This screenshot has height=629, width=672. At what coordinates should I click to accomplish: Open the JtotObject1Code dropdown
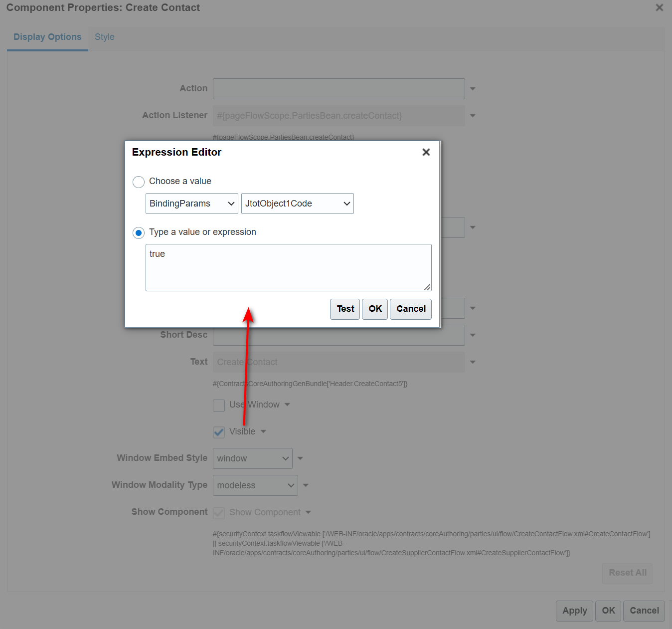(x=298, y=204)
